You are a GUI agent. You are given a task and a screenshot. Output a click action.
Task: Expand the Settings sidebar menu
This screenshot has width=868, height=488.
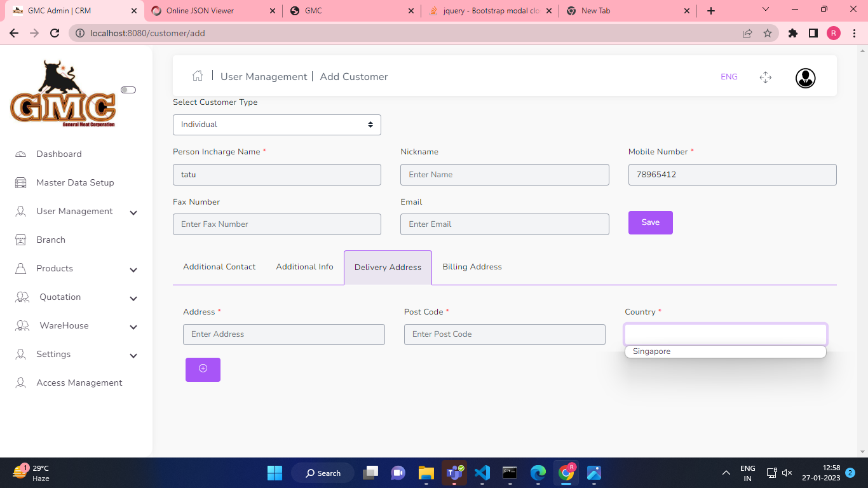coord(133,355)
